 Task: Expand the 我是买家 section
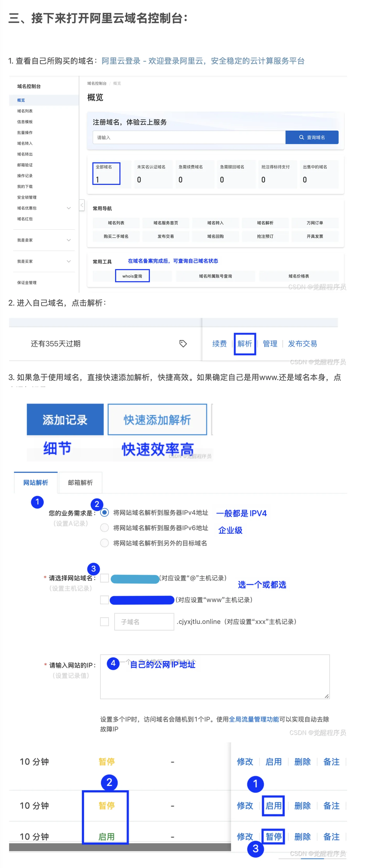44,261
